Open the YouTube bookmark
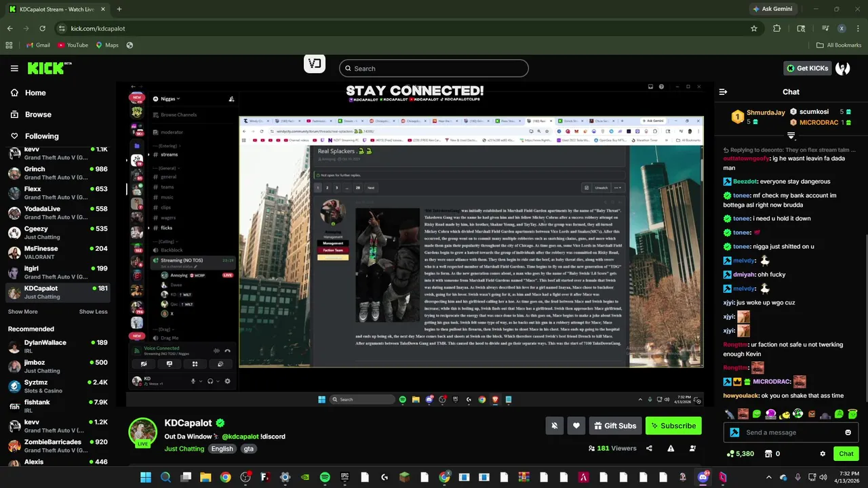This screenshot has height=488, width=868. (73, 45)
